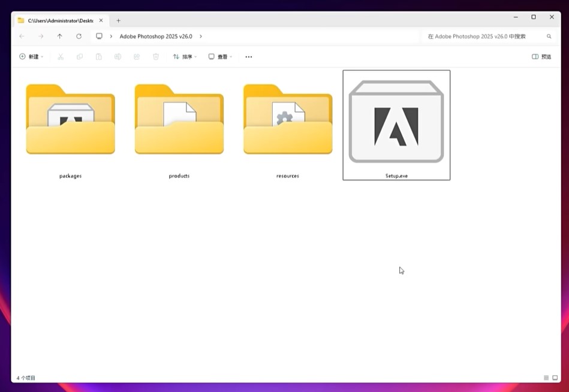Click the Paste clipboard icon
This screenshot has height=392, width=569.
coord(99,56)
